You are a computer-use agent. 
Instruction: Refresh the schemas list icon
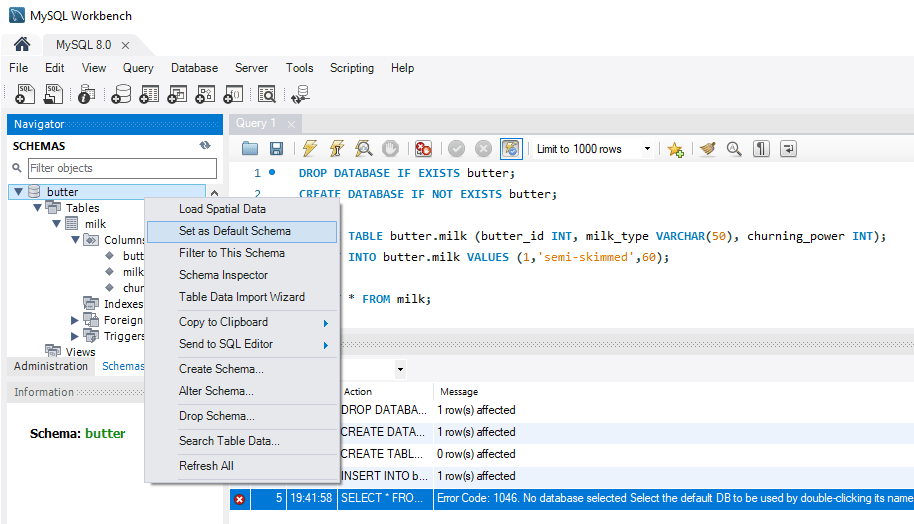(205, 145)
